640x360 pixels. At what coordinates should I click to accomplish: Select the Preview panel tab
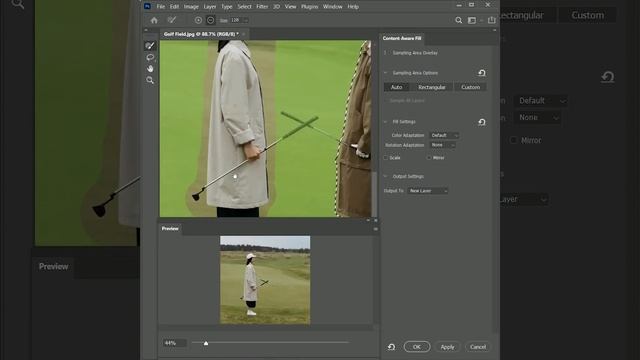coord(170,229)
